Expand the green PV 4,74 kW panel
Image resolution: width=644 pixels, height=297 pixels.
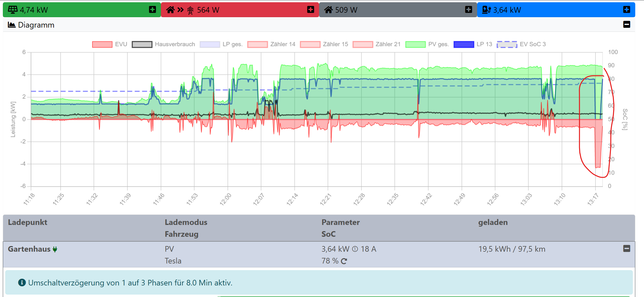(x=152, y=10)
